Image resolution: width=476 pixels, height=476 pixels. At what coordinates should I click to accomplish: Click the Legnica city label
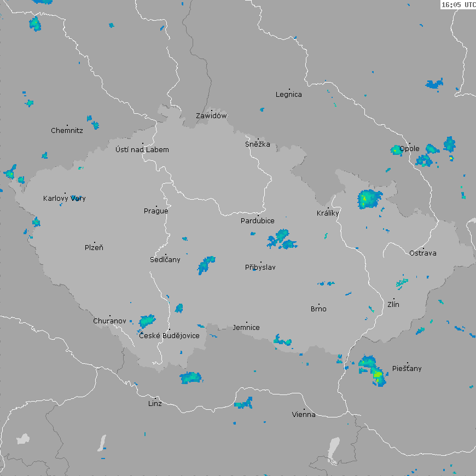pos(289,95)
